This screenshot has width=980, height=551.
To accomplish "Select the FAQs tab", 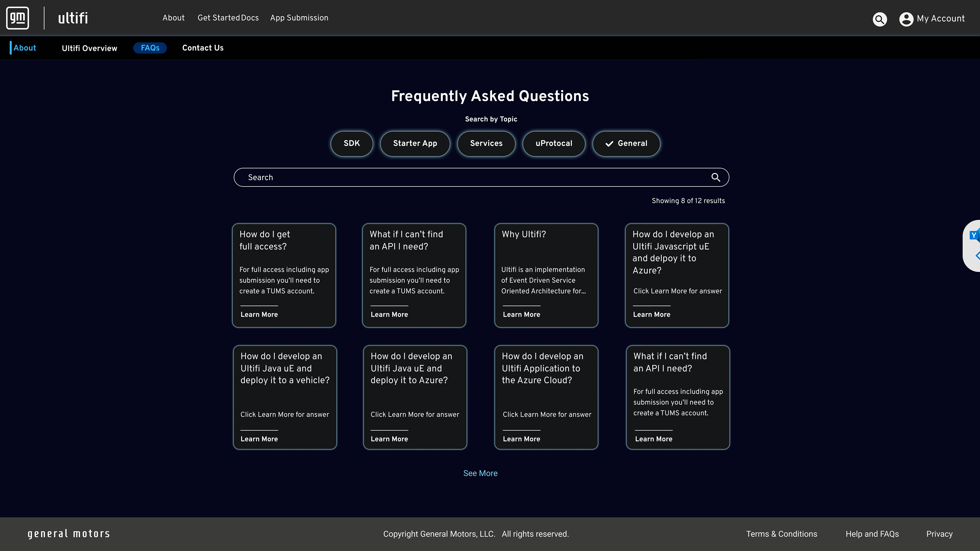I will click(x=150, y=48).
